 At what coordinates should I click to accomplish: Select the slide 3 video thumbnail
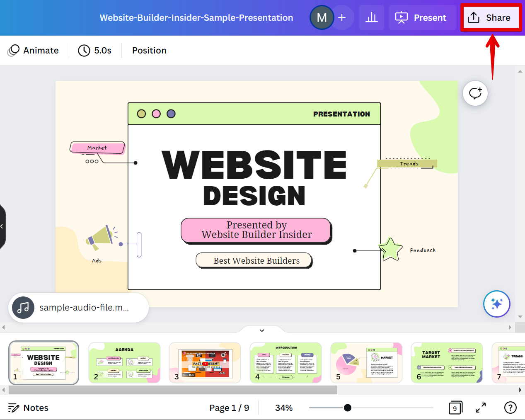coord(205,362)
